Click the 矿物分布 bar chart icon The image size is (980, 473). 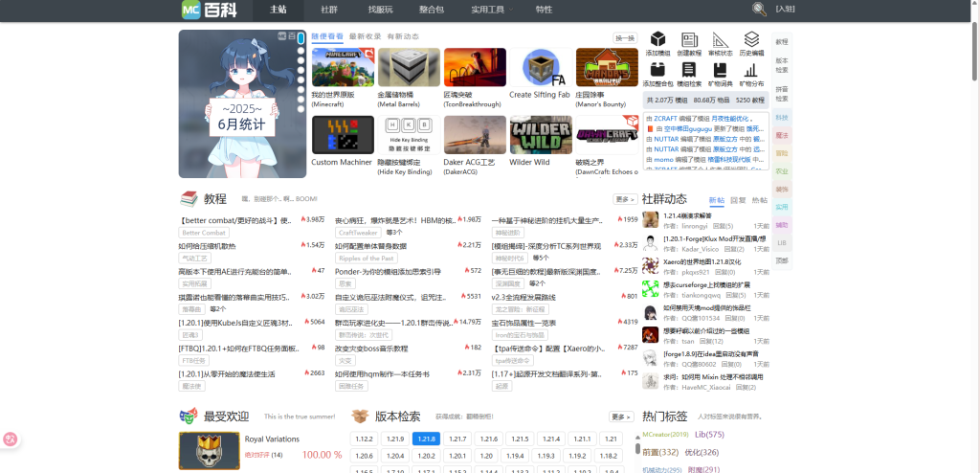(x=751, y=70)
